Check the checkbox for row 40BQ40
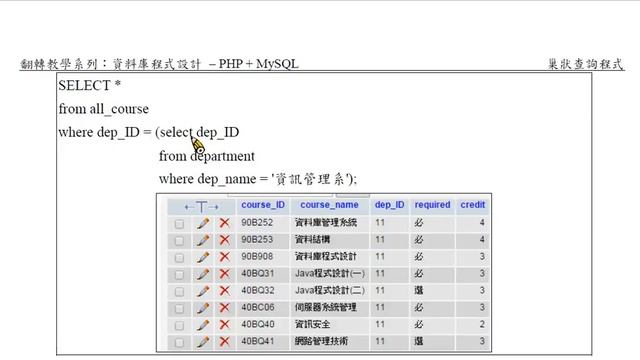640x360 pixels. point(179,326)
